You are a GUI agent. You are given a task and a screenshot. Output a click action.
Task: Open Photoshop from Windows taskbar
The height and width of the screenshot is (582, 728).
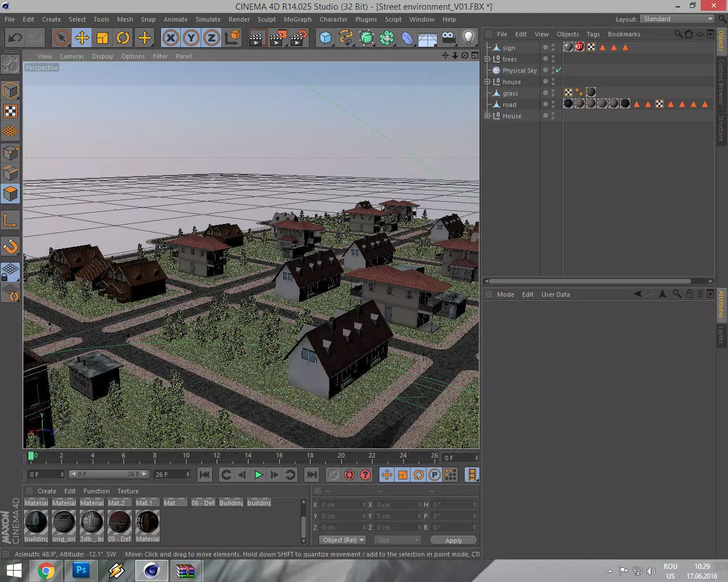point(81,570)
